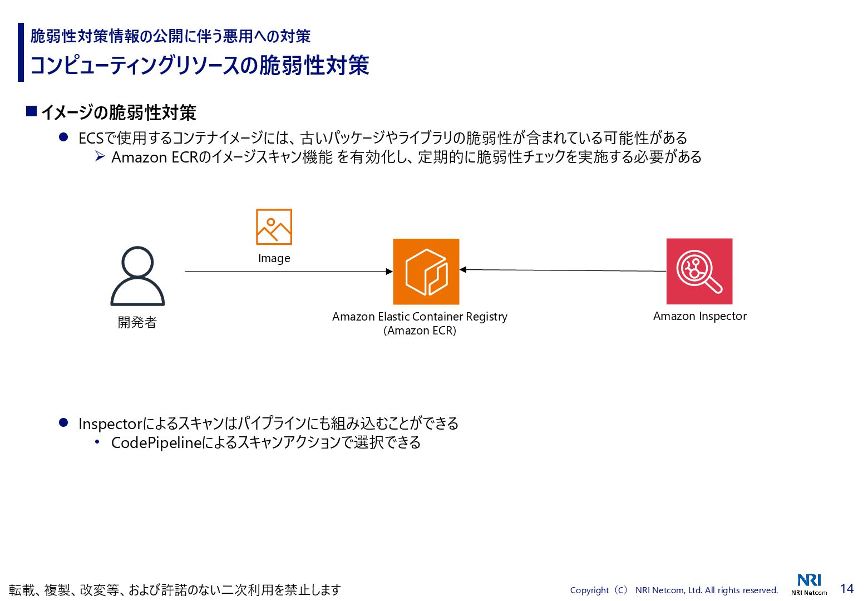Click the page number 14
The height and width of the screenshot is (601, 868).
[847, 589]
